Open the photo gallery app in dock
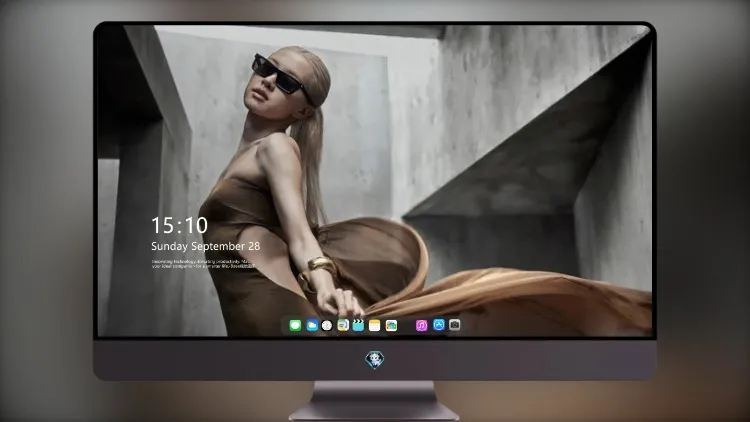The width and height of the screenshot is (750, 422). [391, 326]
